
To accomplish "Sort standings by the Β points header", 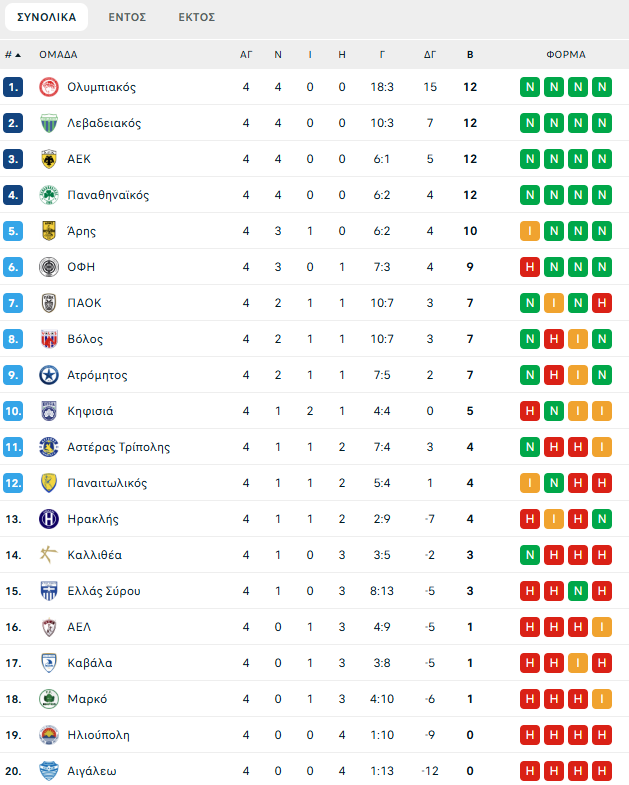I will [x=470, y=55].
